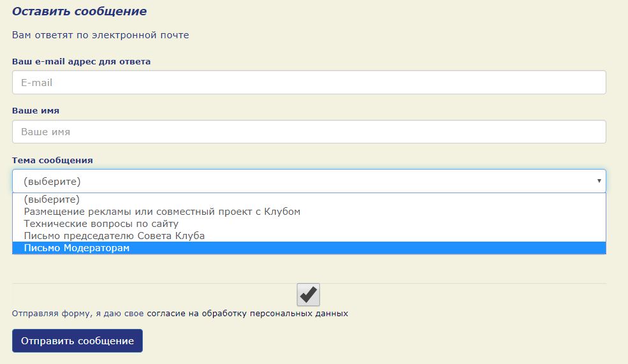Choose "Письмо председателю Совета Клуба" topic
The height and width of the screenshot is (364, 628).
point(114,236)
